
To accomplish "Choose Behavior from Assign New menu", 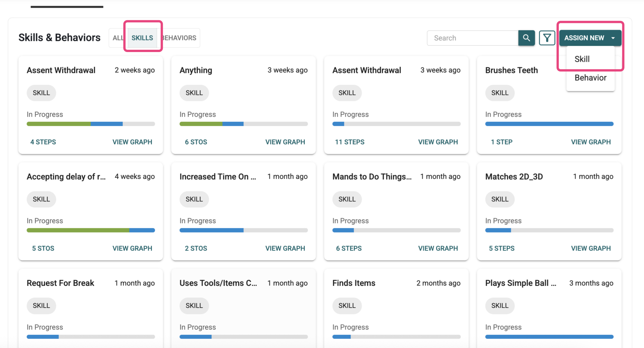I will tap(590, 78).
